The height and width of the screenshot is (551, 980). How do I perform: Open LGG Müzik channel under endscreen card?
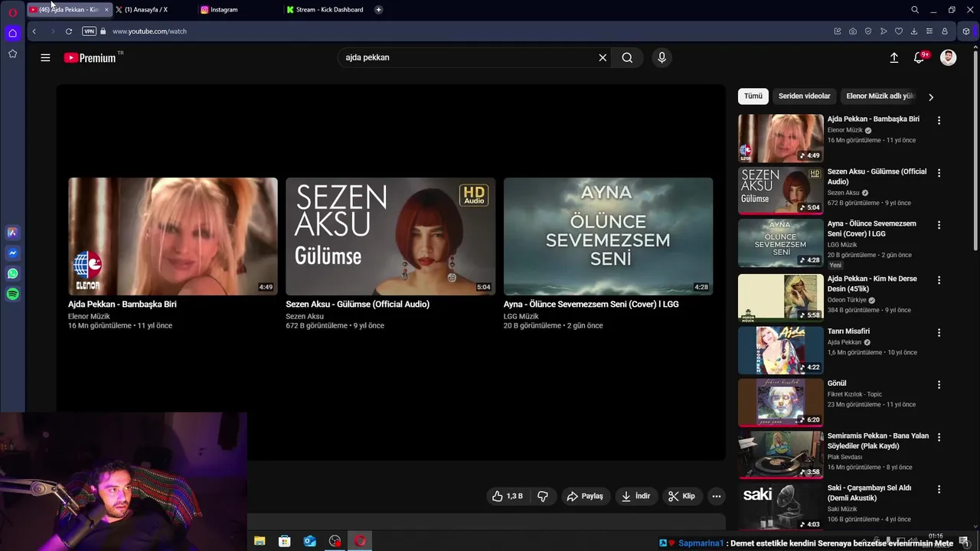pos(521,316)
